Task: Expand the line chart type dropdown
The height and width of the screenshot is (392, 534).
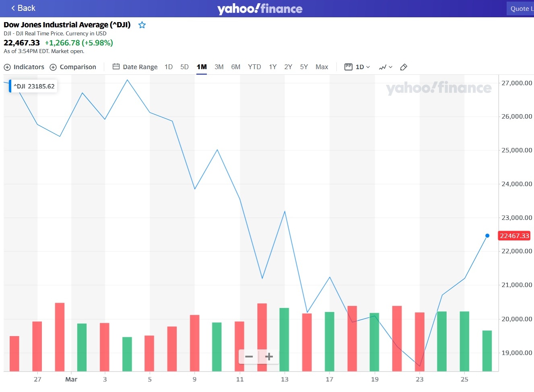Action: point(385,67)
